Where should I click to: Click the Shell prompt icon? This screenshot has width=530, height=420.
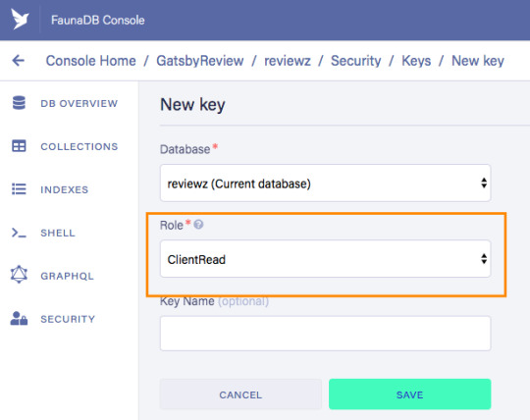click(x=19, y=233)
